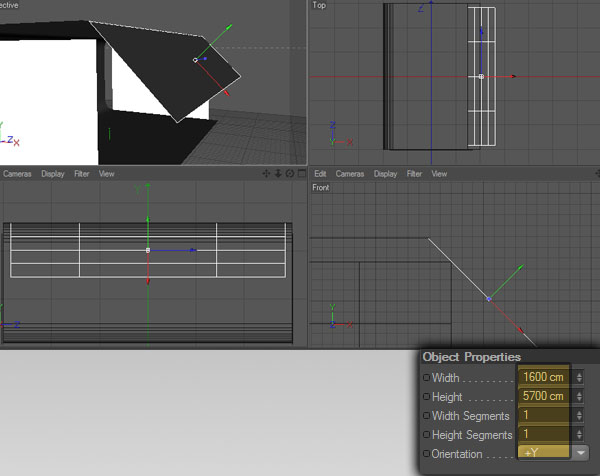The height and width of the screenshot is (476, 600).
Task: Click the Front viewport label
Action: [321, 187]
